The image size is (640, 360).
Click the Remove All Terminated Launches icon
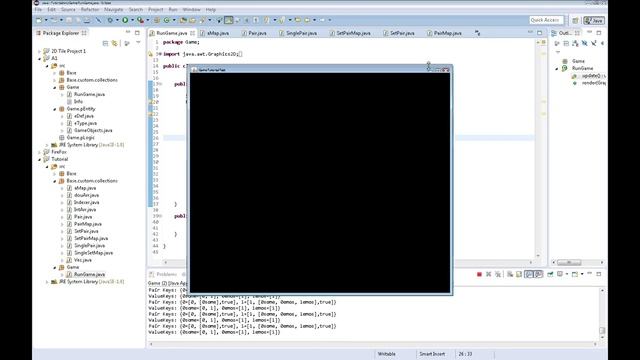point(498,274)
